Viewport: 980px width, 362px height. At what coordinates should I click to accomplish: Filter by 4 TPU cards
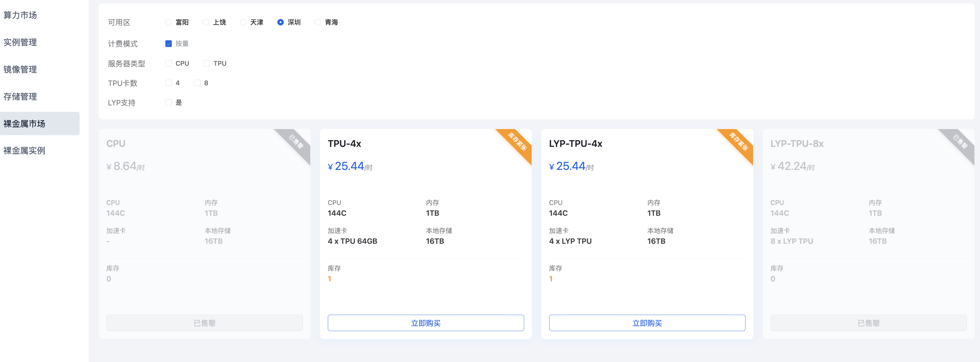pyautogui.click(x=169, y=83)
